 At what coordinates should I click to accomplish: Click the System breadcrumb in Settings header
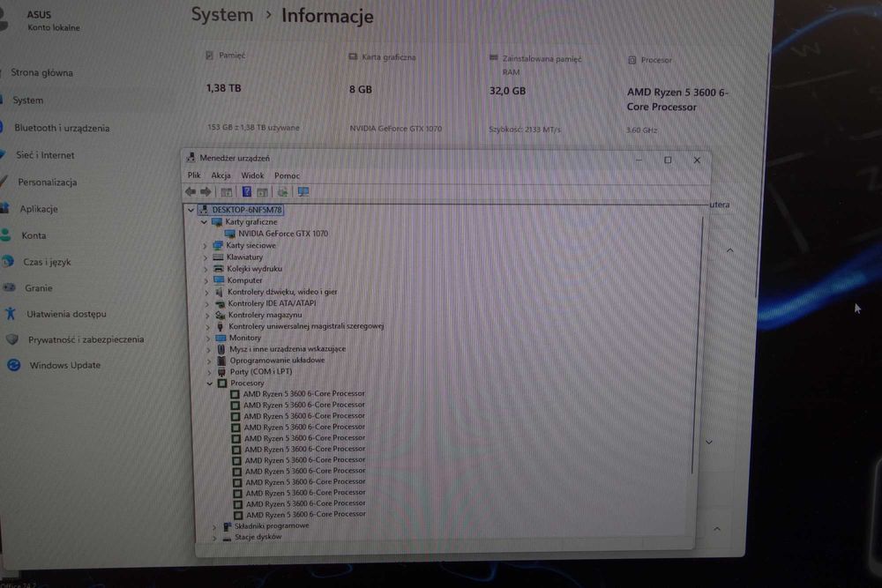click(x=222, y=15)
